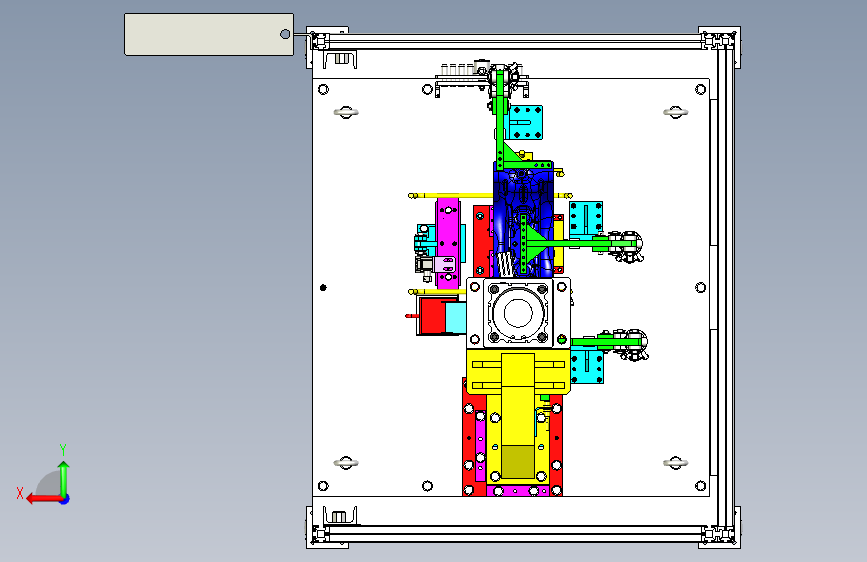Pick the bottom-left lifting handle on plate
Viewport: 867px width, 562px height.
346,462
